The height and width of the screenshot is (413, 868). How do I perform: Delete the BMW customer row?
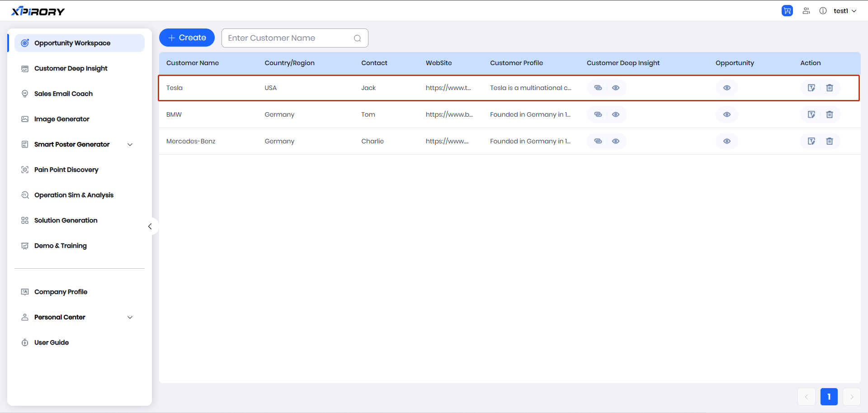coord(830,114)
